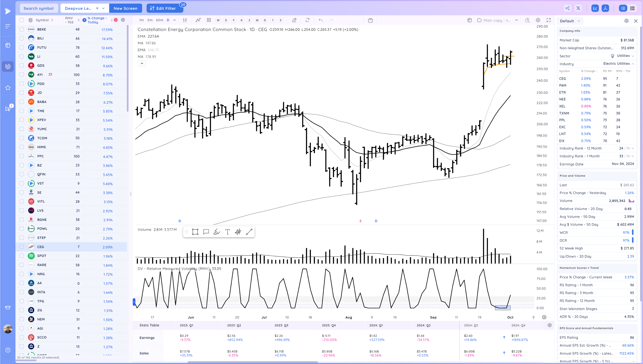Select the trend line drawing tool
643x364 pixels.
pos(249,232)
